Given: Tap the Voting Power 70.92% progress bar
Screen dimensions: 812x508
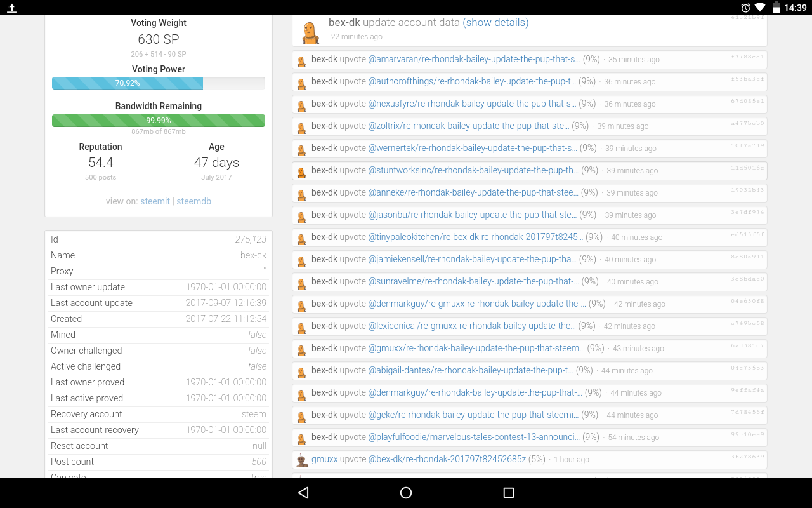Looking at the screenshot, I should tap(159, 83).
